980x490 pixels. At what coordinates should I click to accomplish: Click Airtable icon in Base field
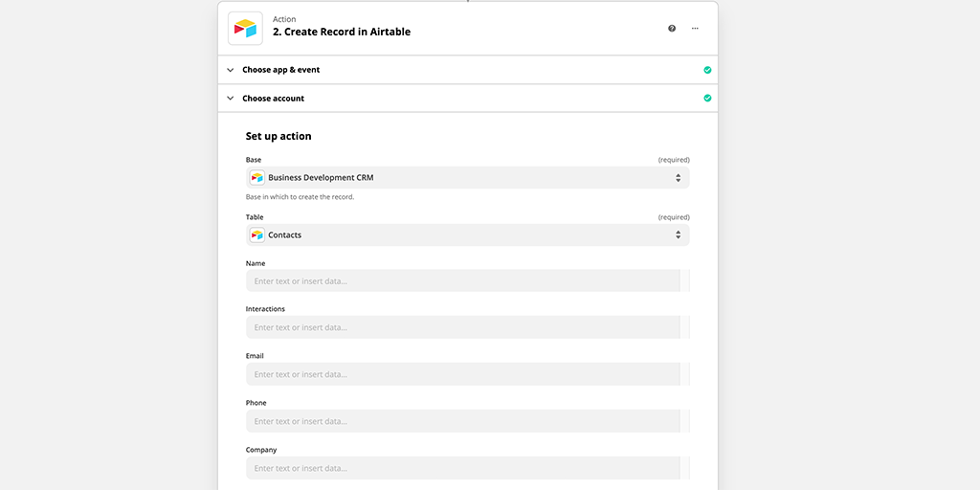point(256,177)
